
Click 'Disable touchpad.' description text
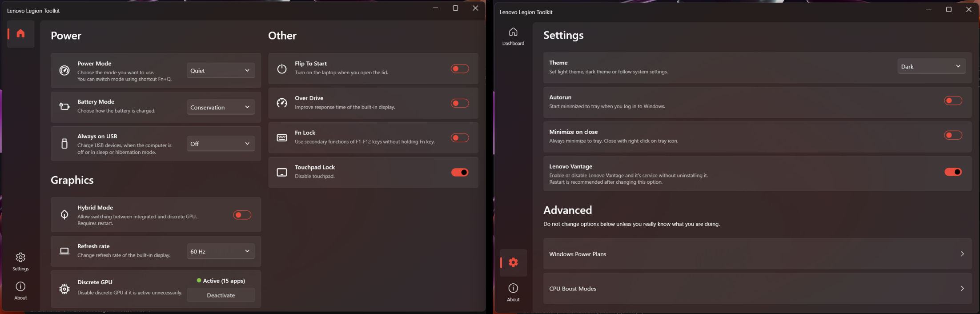[315, 177]
